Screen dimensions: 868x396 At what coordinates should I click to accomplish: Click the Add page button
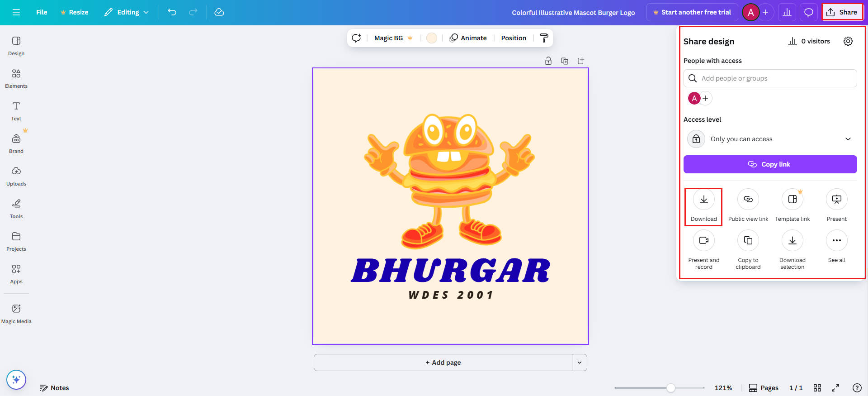pyautogui.click(x=443, y=363)
